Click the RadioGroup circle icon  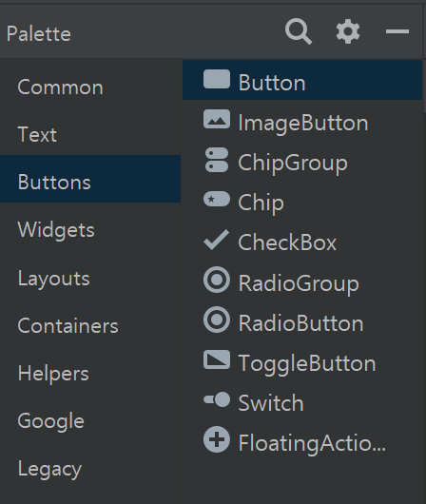(217, 280)
